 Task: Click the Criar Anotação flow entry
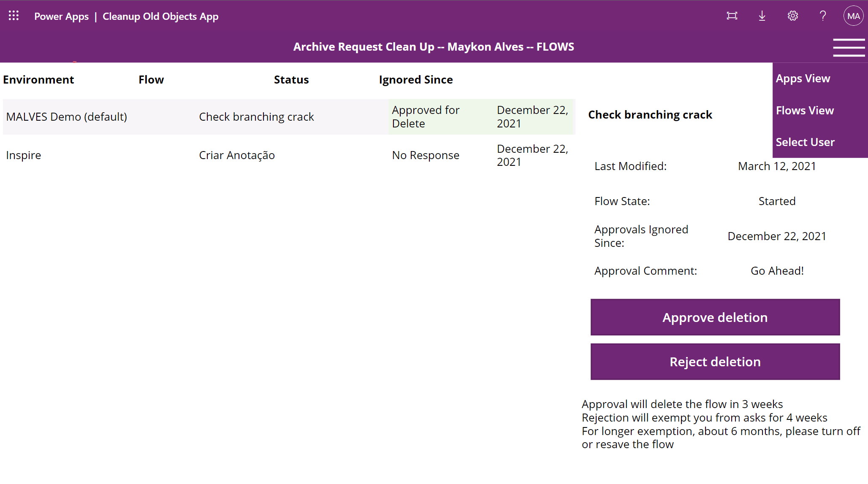click(x=236, y=155)
